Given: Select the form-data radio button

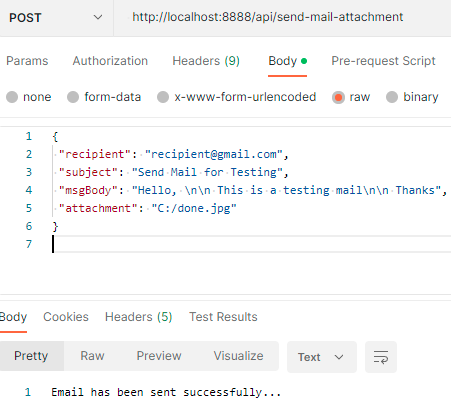Looking at the screenshot, I should (73, 97).
